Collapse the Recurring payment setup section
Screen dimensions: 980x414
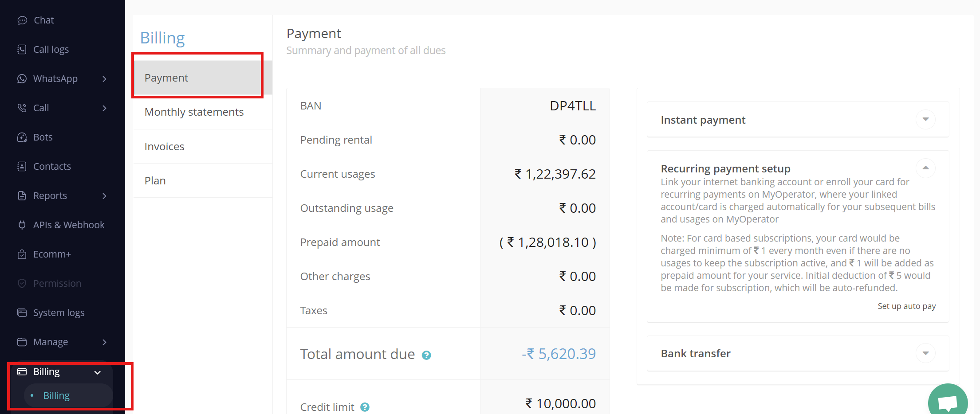(x=925, y=168)
